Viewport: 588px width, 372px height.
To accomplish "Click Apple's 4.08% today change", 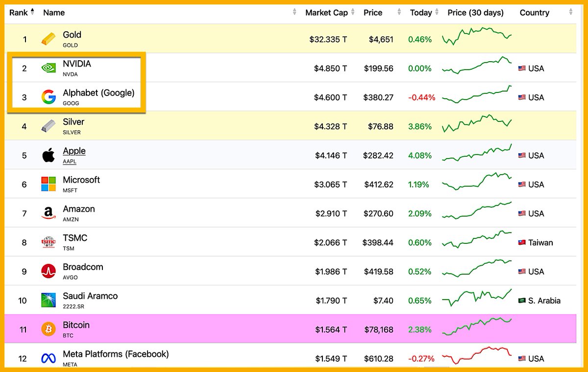I will point(420,156).
